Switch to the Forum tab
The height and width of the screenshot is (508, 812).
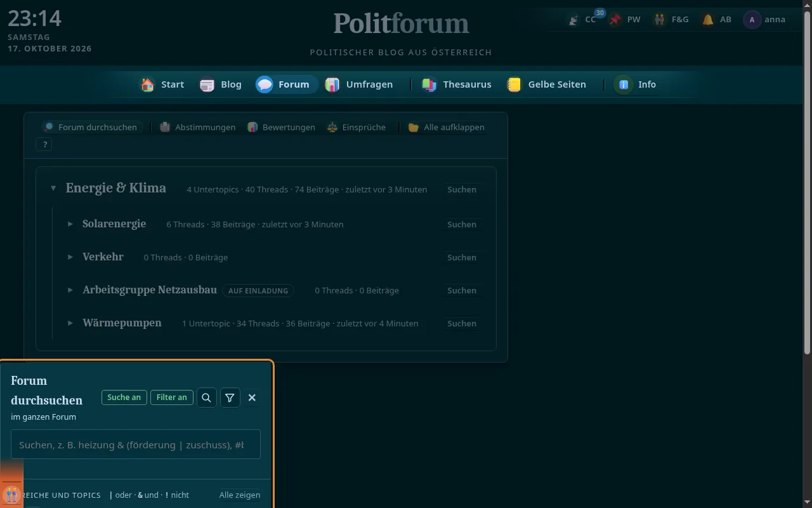(x=287, y=84)
